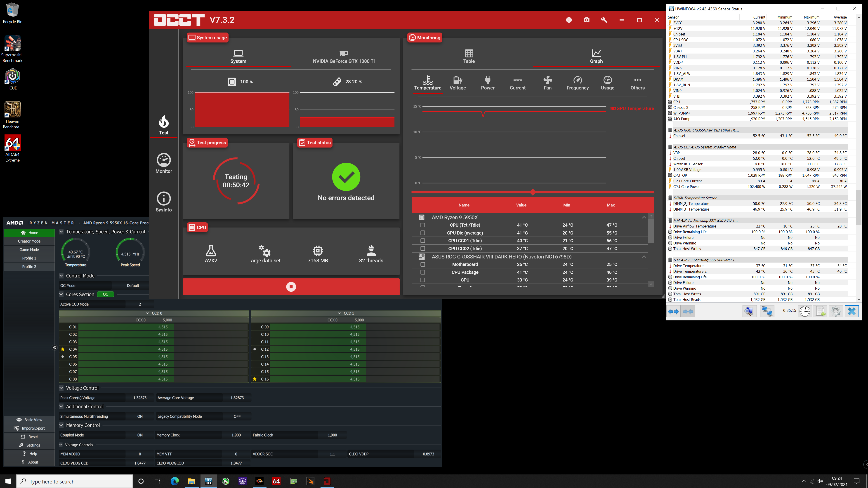This screenshot has width=868, height=488.
Task: Click HWiNFO expand columns arrows icon
Action: (673, 311)
